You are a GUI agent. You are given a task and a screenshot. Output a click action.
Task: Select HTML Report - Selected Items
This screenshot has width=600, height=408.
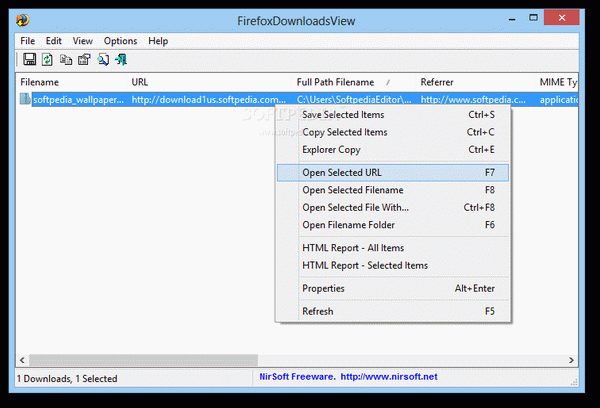coord(393,265)
